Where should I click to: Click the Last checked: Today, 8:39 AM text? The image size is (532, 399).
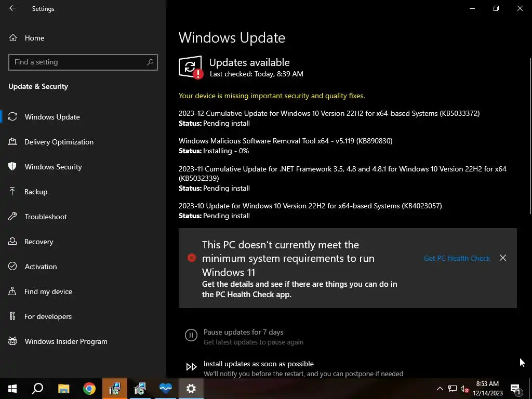click(257, 74)
